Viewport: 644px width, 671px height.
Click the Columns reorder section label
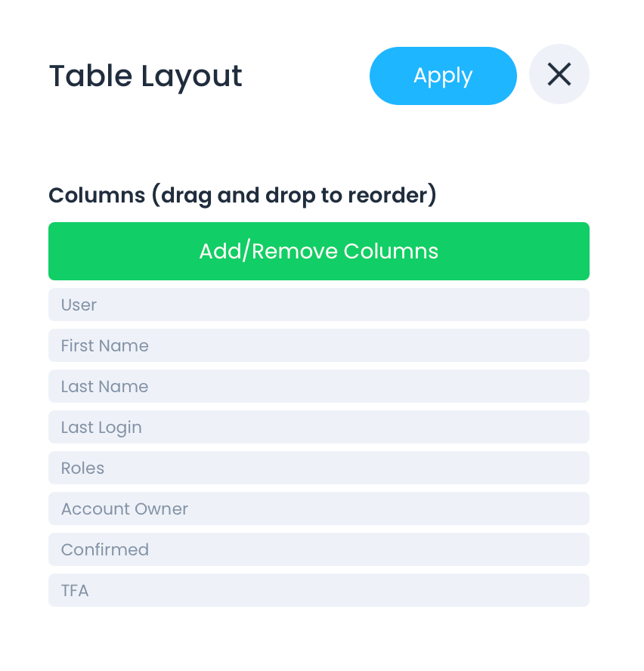click(x=242, y=195)
